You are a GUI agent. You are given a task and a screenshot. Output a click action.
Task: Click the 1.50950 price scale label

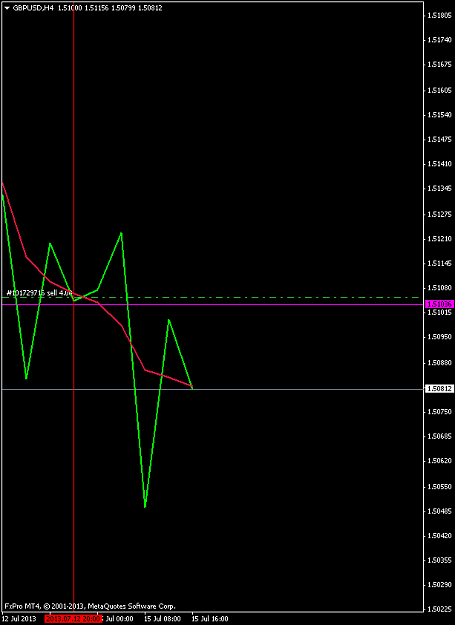click(440, 337)
